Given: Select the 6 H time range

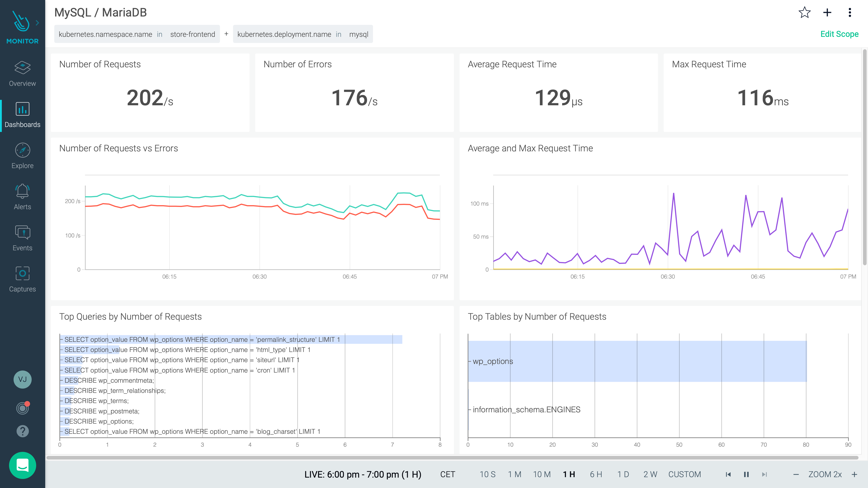Looking at the screenshot, I should pyautogui.click(x=596, y=474).
